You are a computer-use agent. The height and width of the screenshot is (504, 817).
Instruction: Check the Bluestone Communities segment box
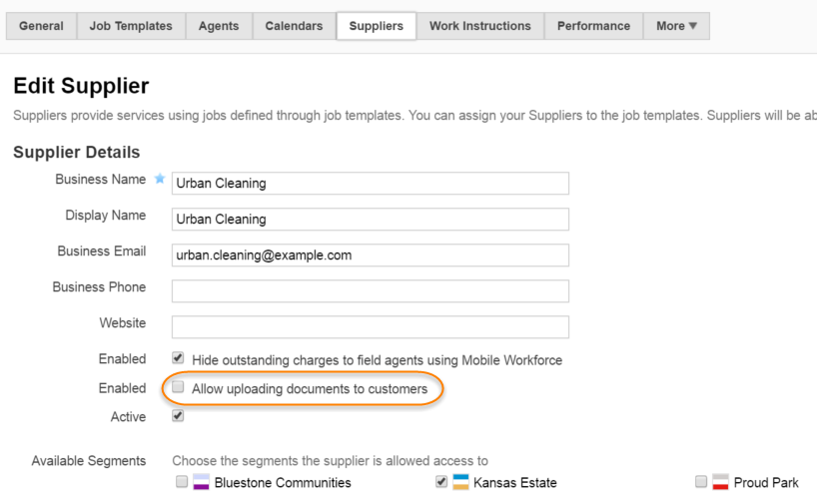pyautogui.click(x=182, y=482)
